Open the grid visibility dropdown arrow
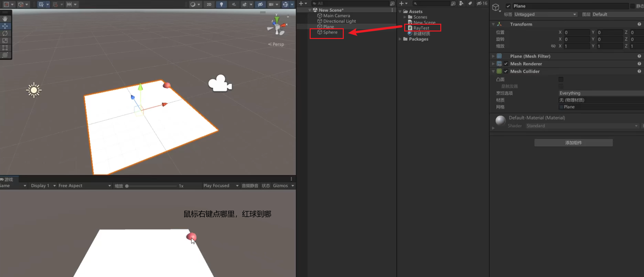The image size is (644, 277). click(47, 5)
